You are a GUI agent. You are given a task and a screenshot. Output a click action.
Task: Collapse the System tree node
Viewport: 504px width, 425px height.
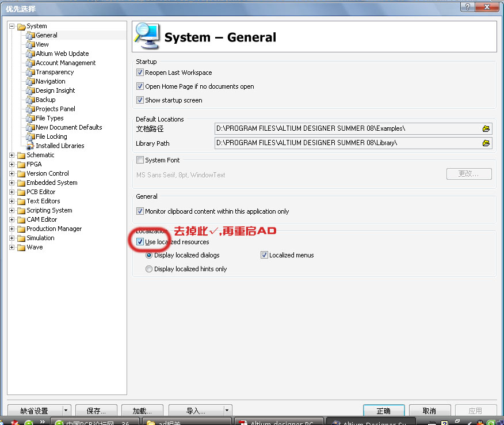[x=12, y=26]
